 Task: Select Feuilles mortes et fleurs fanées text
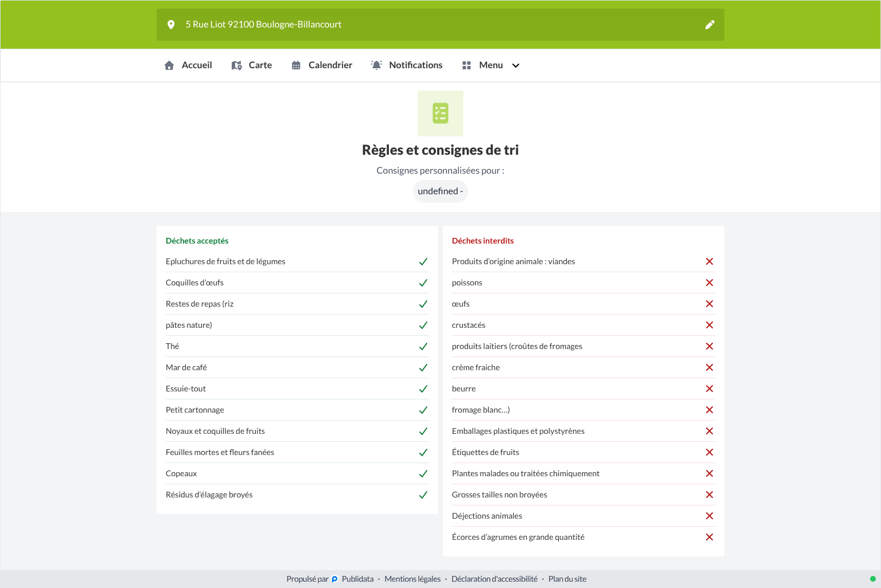(x=220, y=452)
